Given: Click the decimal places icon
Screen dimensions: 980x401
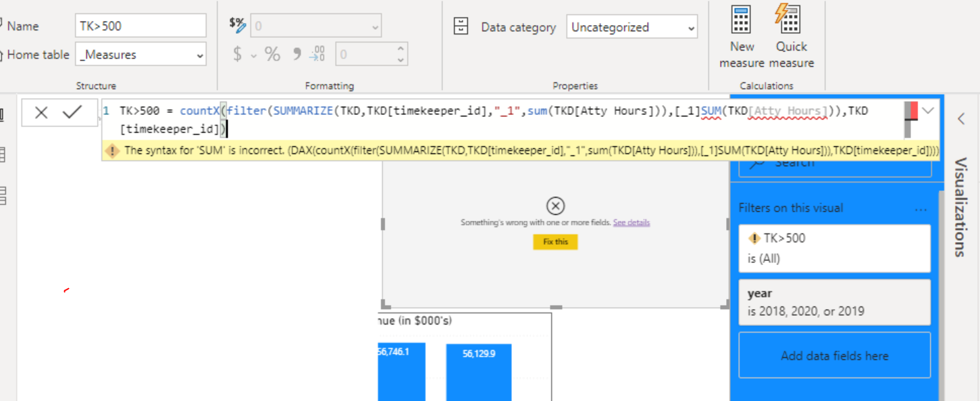Looking at the screenshot, I should point(317,55).
